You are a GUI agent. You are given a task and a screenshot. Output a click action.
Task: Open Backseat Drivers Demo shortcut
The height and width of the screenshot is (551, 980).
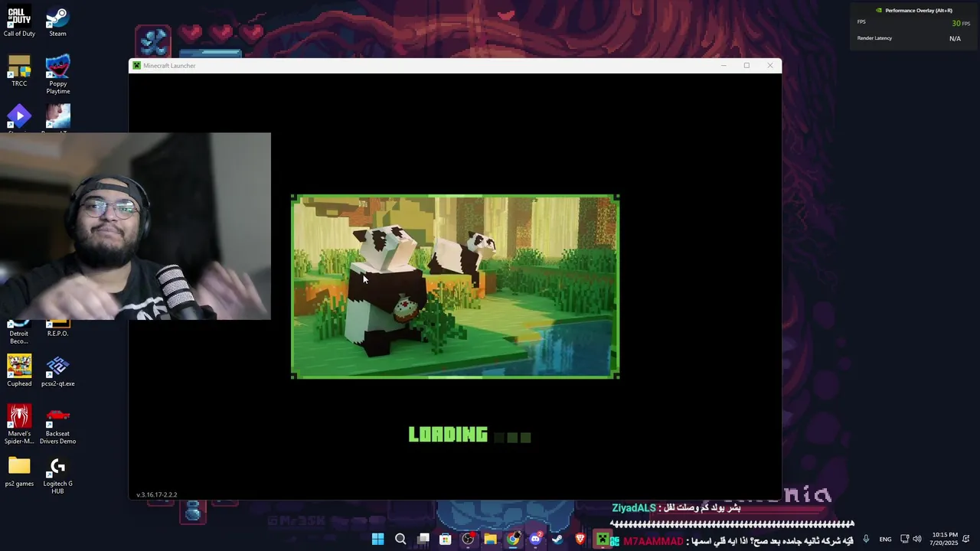click(57, 425)
